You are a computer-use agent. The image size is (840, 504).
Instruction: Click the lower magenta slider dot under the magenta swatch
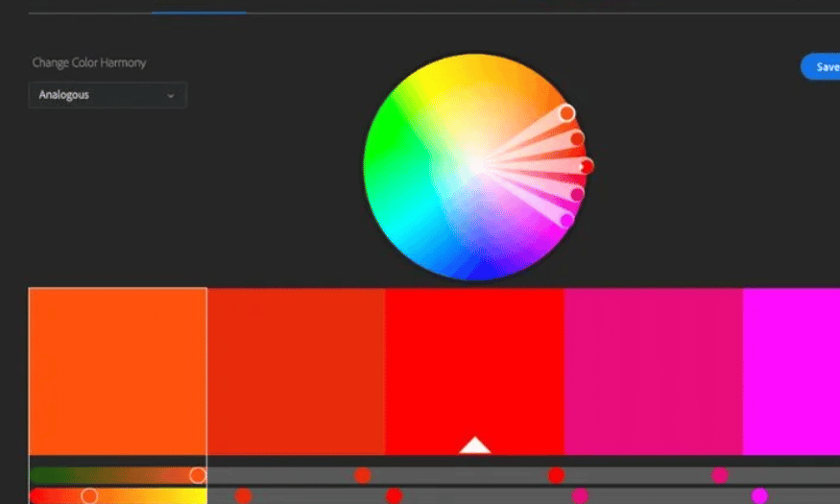[759, 496]
